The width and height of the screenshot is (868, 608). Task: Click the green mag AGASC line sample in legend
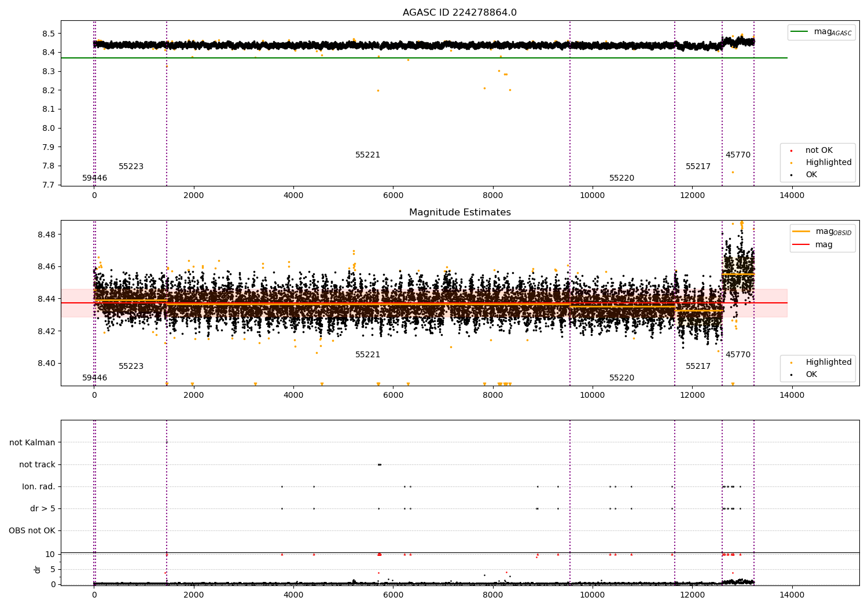pos(800,32)
